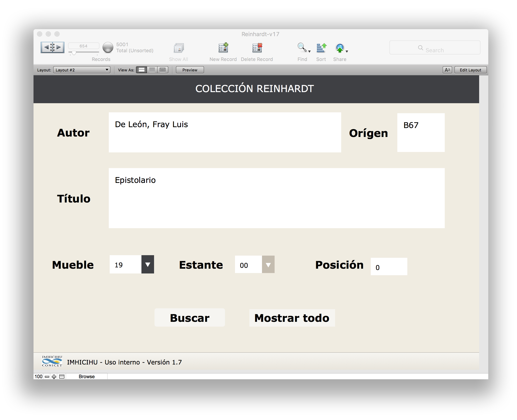Switch to Table view in View As

163,70
